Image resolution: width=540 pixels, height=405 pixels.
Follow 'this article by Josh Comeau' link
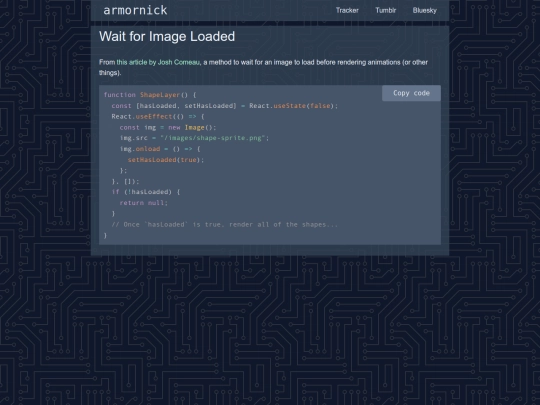pyautogui.click(x=158, y=62)
